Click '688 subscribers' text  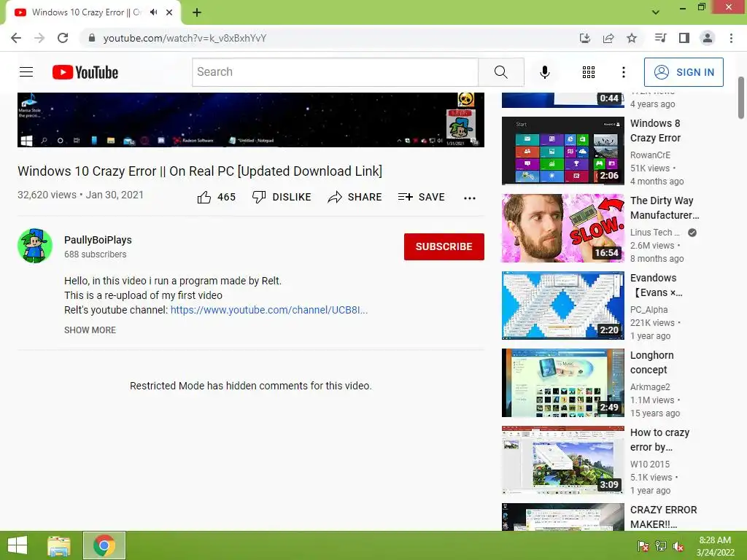point(96,254)
